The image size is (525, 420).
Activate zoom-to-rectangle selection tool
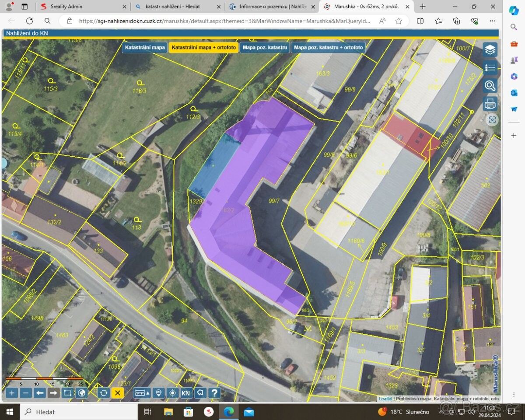pos(67,393)
